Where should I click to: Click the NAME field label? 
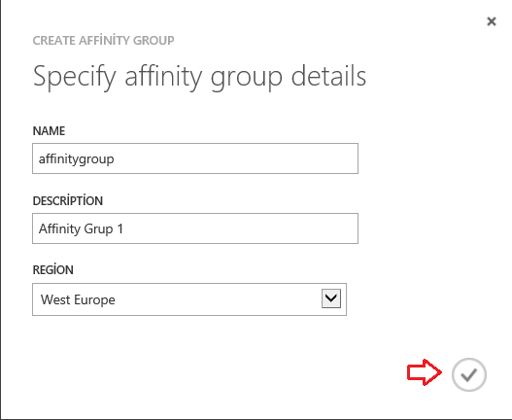point(49,131)
